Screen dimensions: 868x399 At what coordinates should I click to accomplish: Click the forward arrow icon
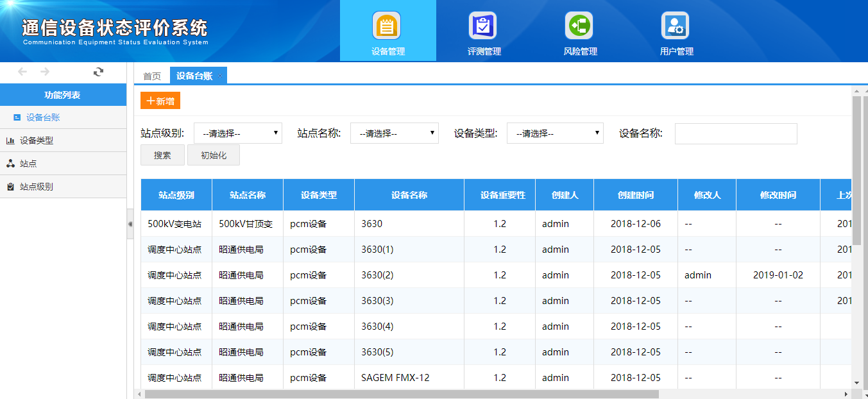(x=45, y=72)
